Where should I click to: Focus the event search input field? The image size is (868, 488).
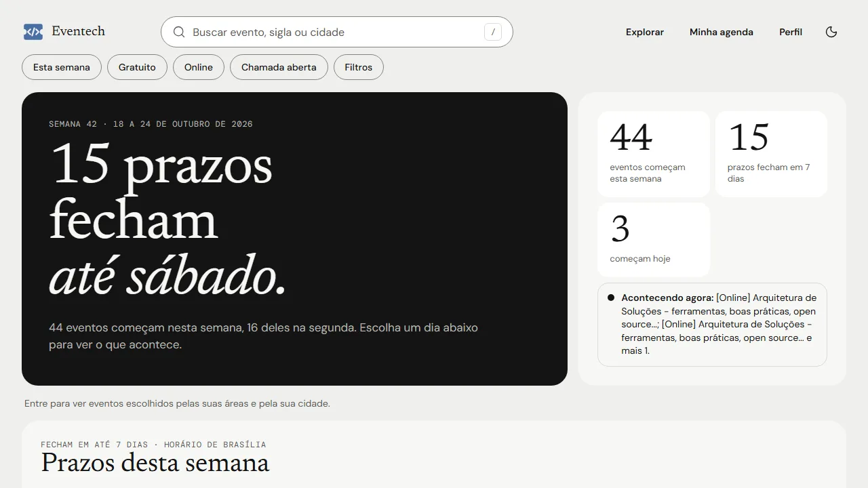pyautogui.click(x=337, y=32)
